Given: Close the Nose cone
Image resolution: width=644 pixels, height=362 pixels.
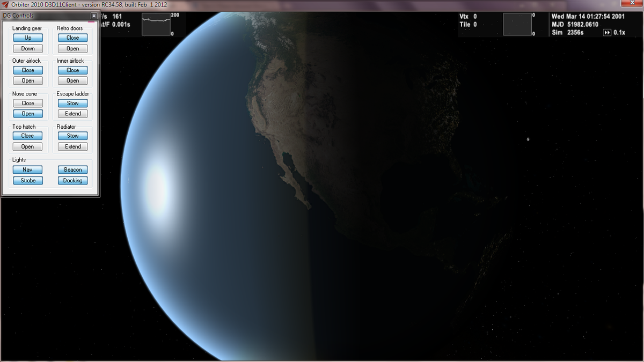Looking at the screenshot, I should pyautogui.click(x=28, y=103).
